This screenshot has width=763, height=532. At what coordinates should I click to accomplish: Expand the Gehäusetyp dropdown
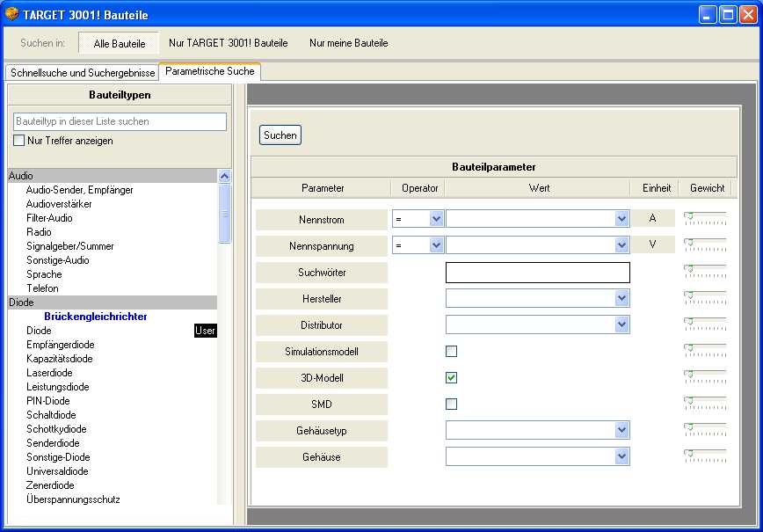621,430
